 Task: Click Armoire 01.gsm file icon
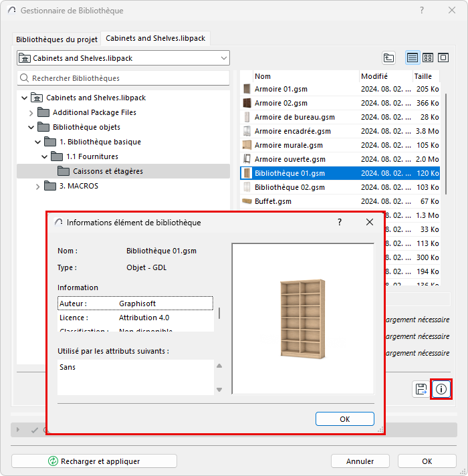(247, 89)
